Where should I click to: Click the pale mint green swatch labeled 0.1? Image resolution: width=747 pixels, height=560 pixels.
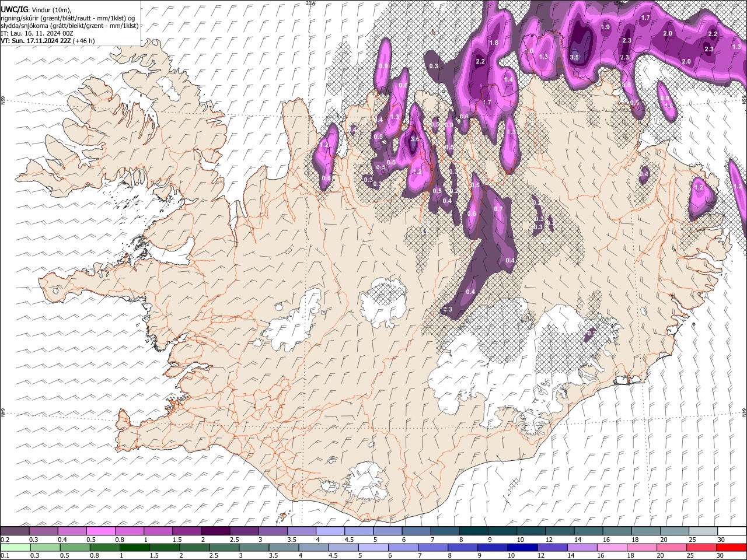pyautogui.click(x=15, y=547)
